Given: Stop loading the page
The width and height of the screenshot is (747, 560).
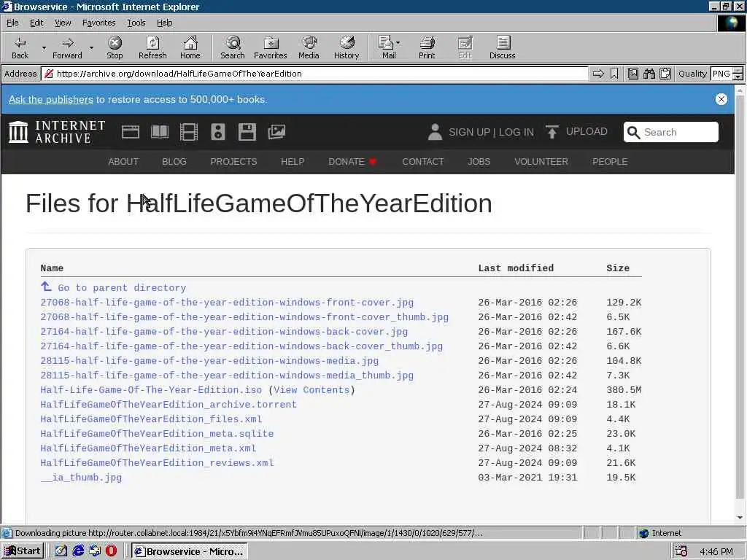Looking at the screenshot, I should point(115,47).
